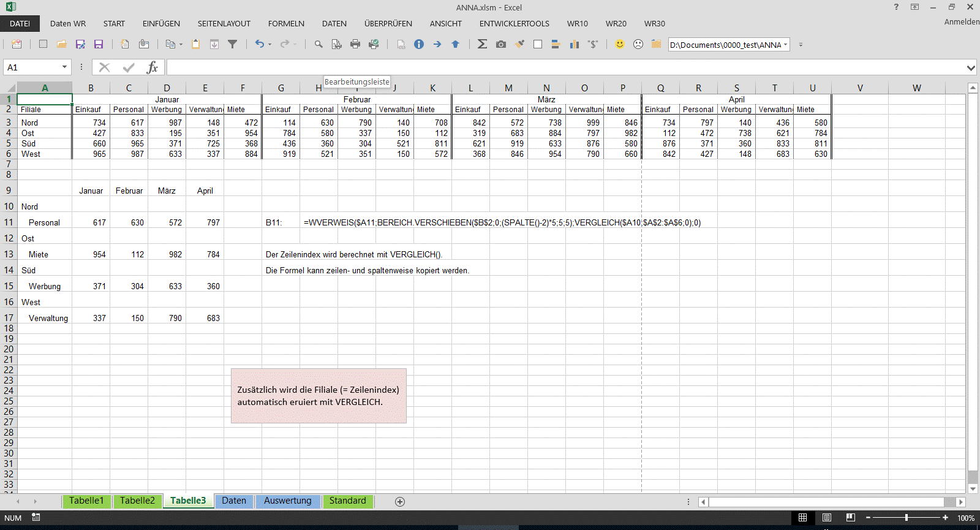The image size is (980, 530).
Task: Click the printer icon
Action: coord(355,44)
